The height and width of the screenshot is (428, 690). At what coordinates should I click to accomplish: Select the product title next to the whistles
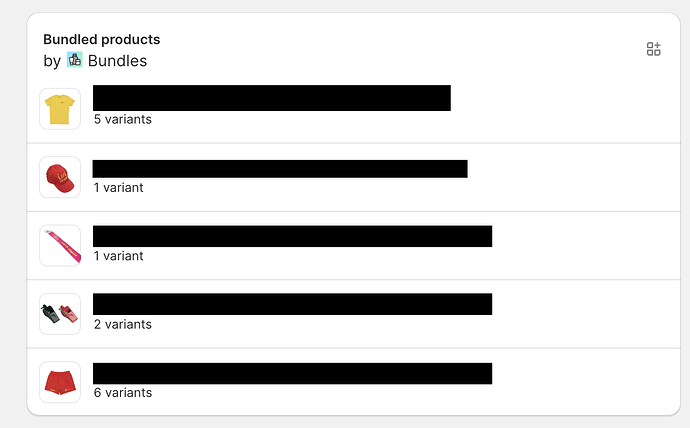click(x=292, y=304)
